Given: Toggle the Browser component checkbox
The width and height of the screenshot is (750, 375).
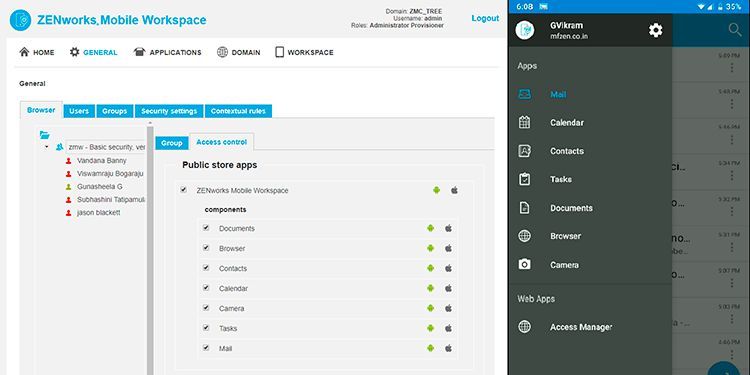Looking at the screenshot, I should coord(206,248).
